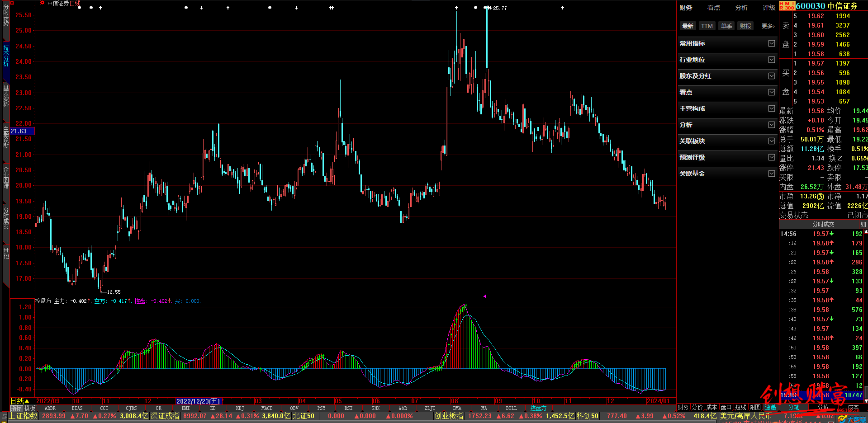Screen dimensions: 868x423
Task: Select the 最新 report filter
Action: 688,26
